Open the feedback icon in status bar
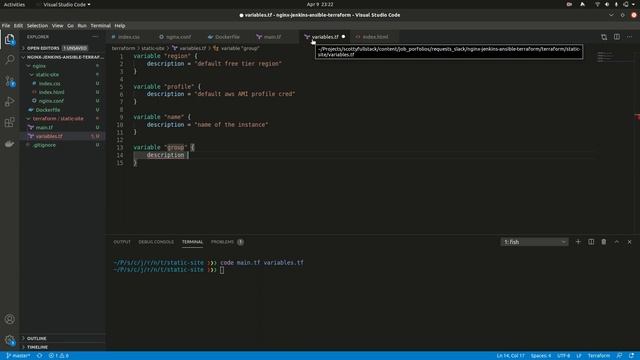This screenshot has width=640, height=360. (620, 356)
